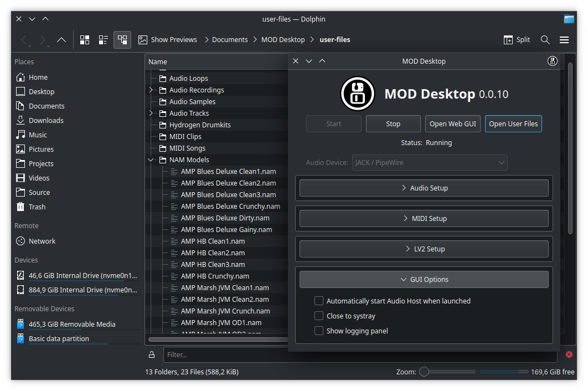Open Projects in the Places panel

tap(35, 163)
